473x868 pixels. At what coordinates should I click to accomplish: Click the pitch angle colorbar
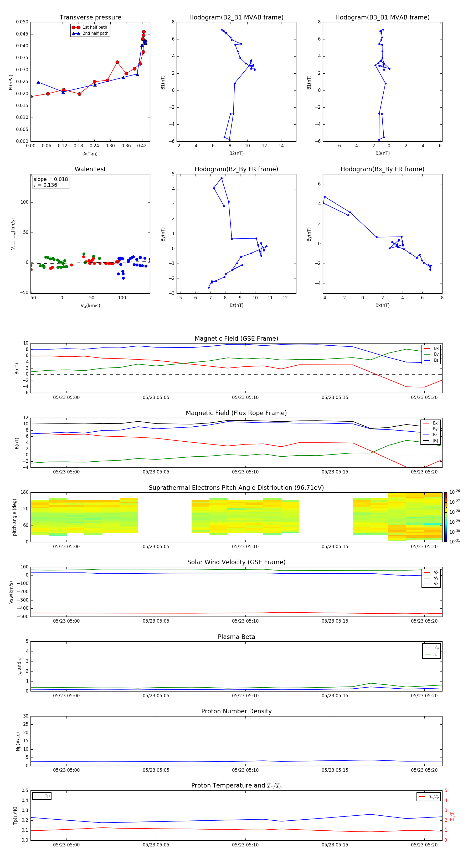[x=446, y=517]
